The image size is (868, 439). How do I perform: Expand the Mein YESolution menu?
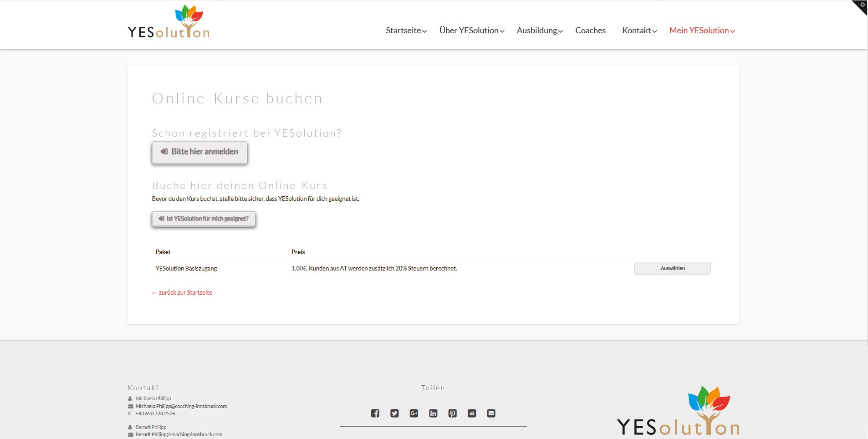tap(702, 31)
